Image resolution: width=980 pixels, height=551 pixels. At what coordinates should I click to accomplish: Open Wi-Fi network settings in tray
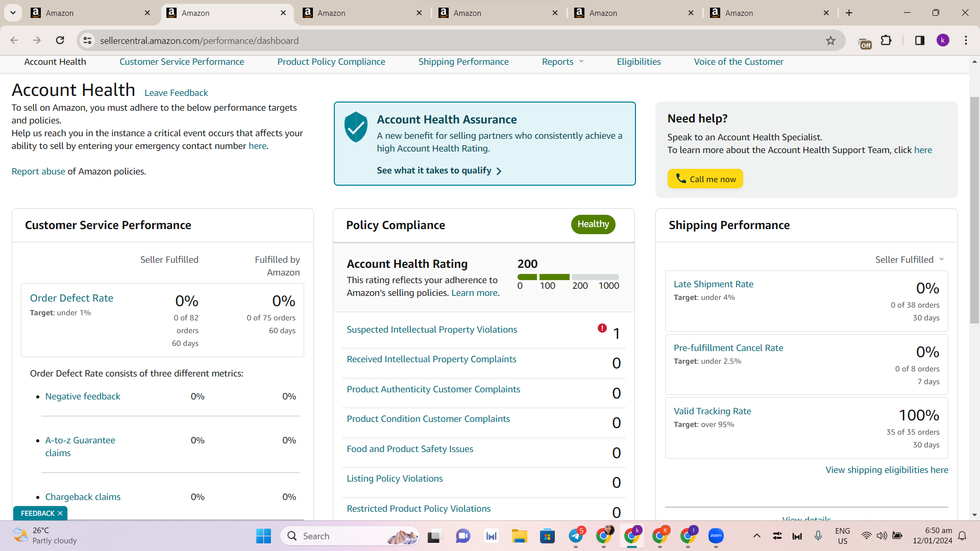click(x=866, y=536)
